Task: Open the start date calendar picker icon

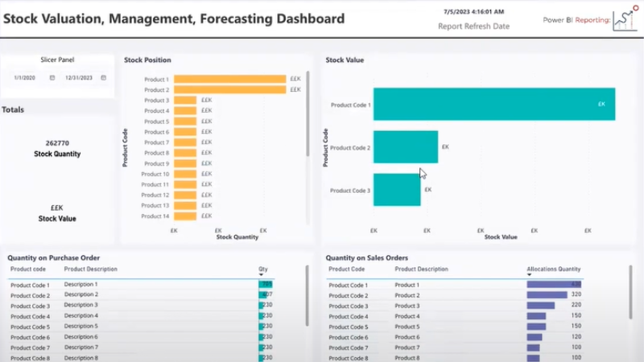Action: pos(52,77)
